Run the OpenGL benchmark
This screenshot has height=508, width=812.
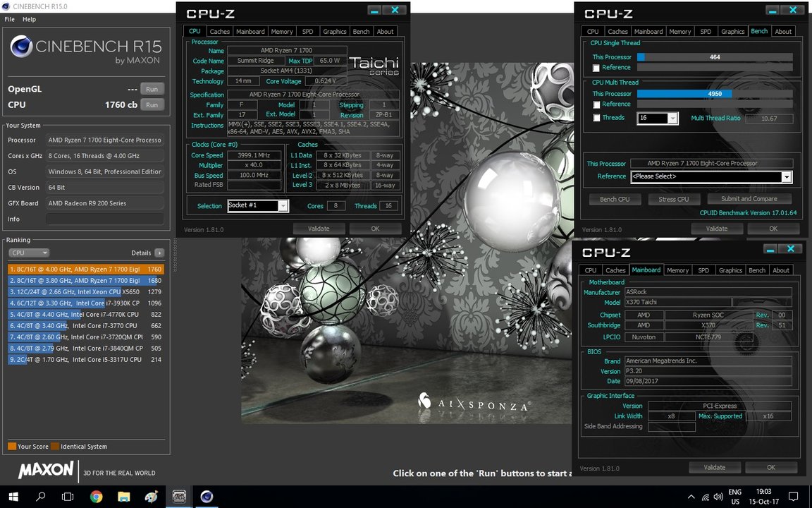(x=152, y=89)
